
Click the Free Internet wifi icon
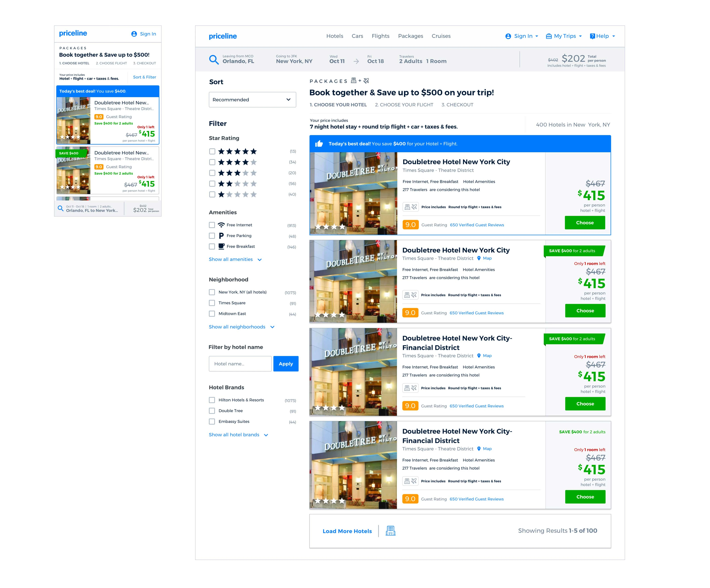(221, 225)
